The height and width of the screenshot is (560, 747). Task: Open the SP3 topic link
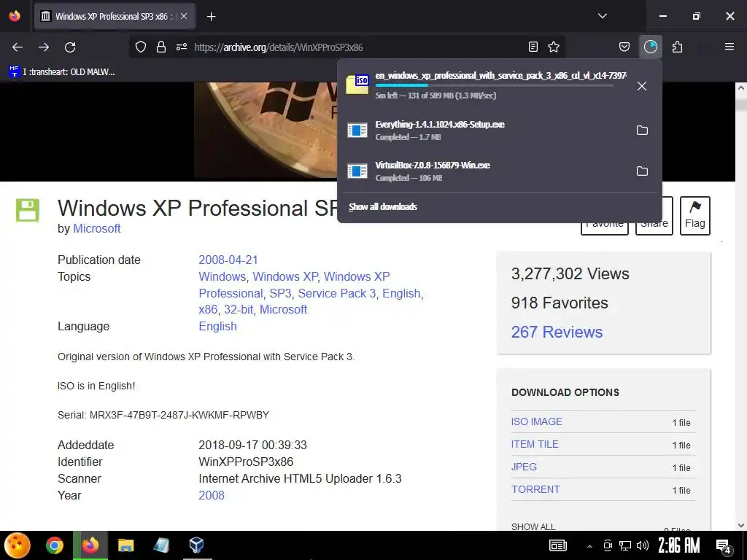(x=280, y=293)
